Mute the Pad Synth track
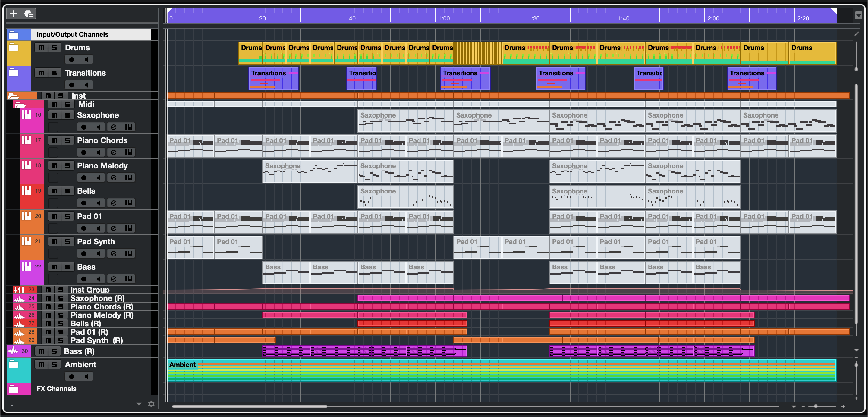The image size is (868, 417). [x=55, y=242]
